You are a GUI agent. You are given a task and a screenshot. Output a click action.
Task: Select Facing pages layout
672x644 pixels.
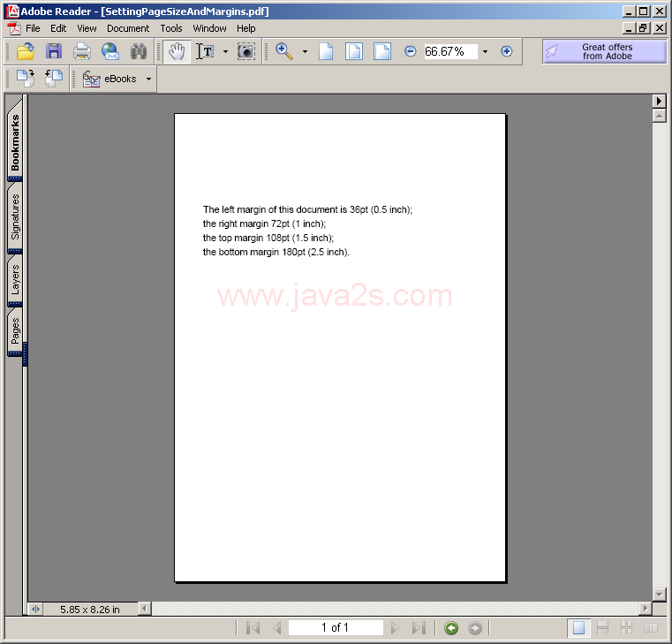(651, 628)
